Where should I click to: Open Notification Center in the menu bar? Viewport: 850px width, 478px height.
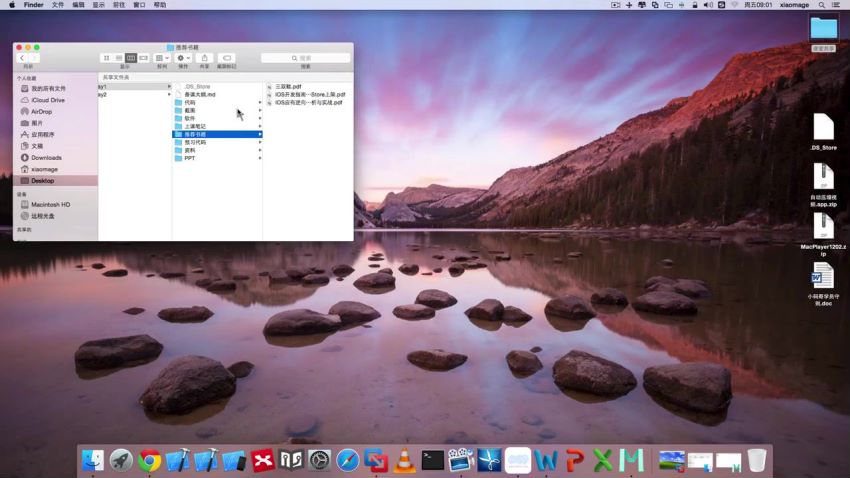(x=836, y=5)
